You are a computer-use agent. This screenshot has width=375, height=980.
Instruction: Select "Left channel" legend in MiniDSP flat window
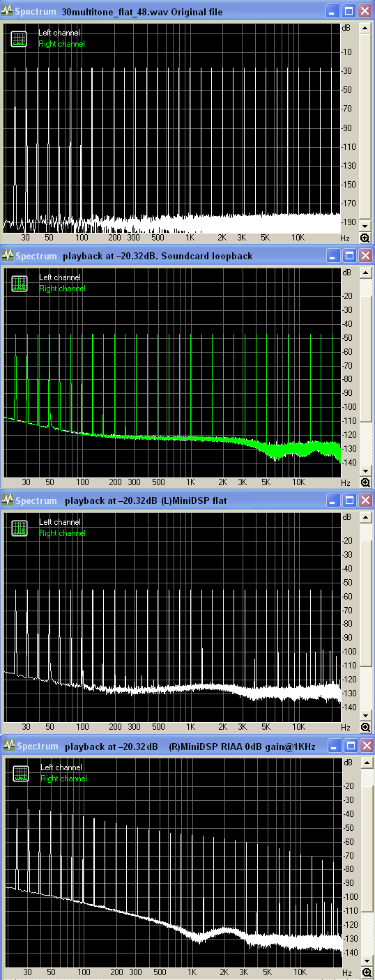(x=59, y=522)
